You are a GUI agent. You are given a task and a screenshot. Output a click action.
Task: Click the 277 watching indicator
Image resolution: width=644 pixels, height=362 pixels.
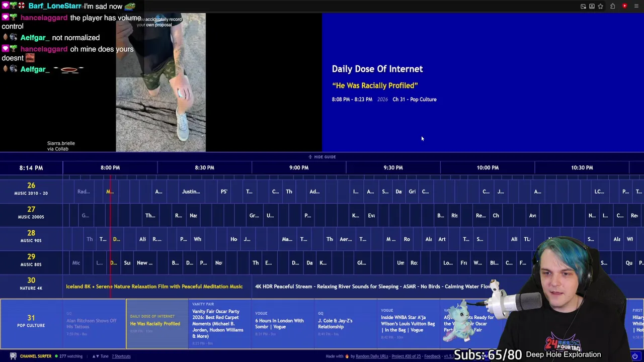point(69,356)
